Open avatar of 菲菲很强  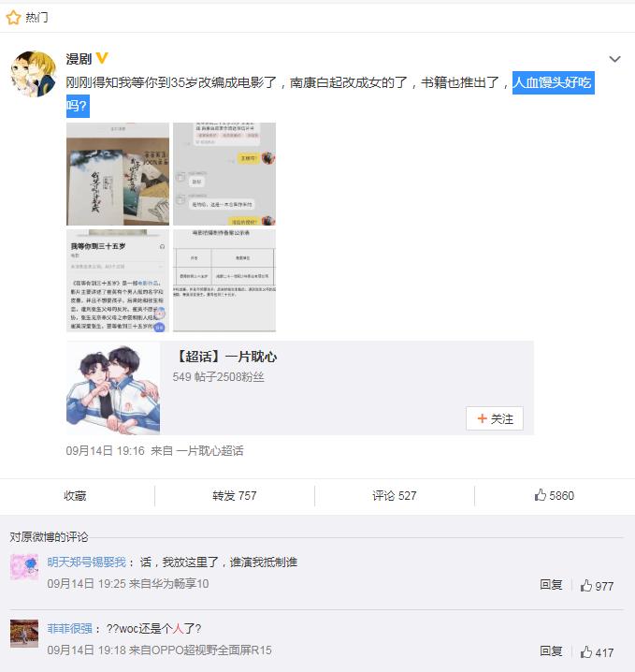24,633
